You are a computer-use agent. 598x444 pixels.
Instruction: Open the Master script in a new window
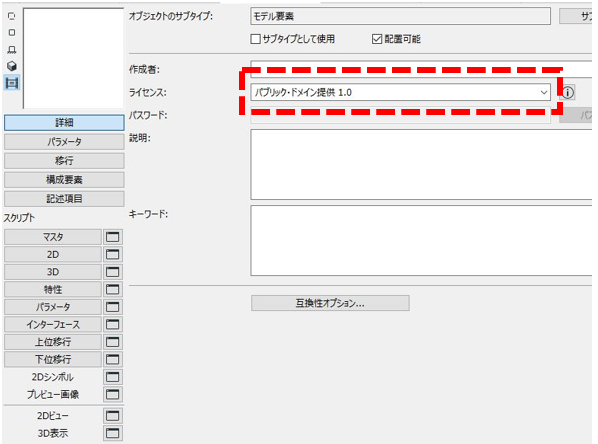113,237
